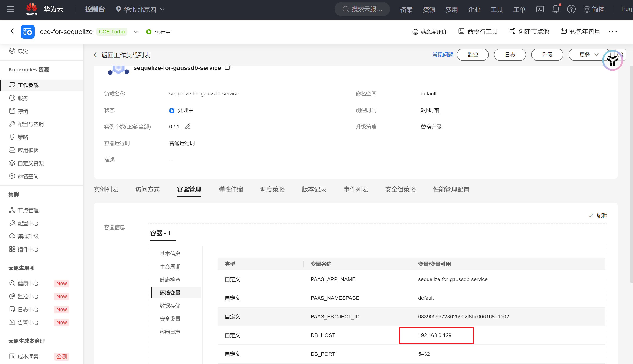The height and width of the screenshot is (364, 633).
Task: Open the 常见问题 link
Action: point(443,54)
